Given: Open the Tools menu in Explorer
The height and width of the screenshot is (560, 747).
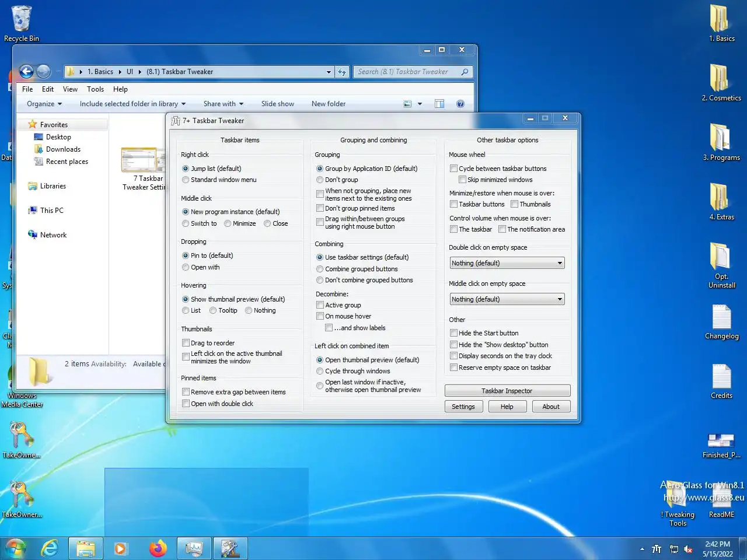Looking at the screenshot, I should point(95,89).
